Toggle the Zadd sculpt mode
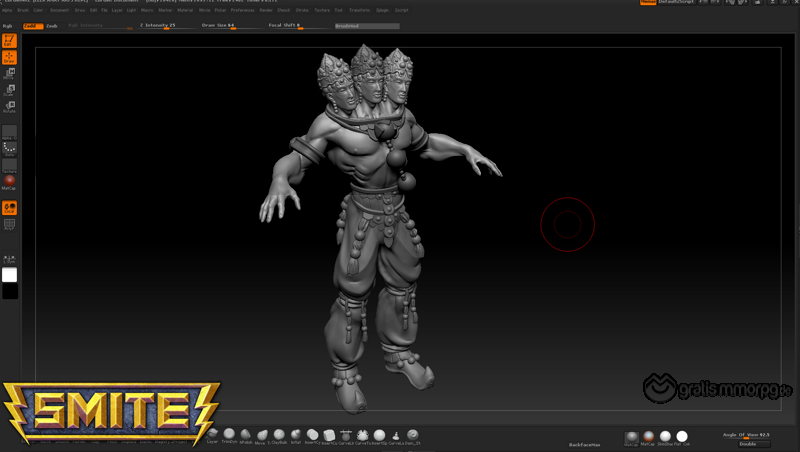This screenshot has width=800, height=452. pos(32,25)
